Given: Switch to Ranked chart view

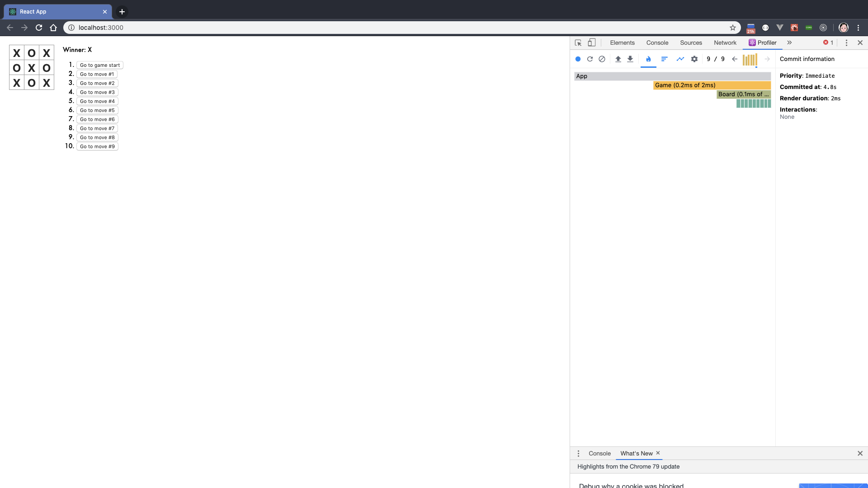Looking at the screenshot, I should coord(664,59).
